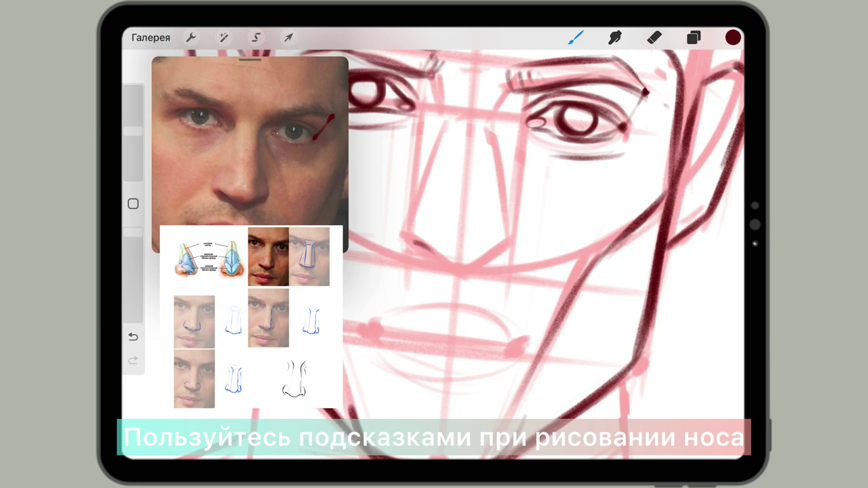Open the Actions wrench menu
The image size is (868, 488).
(x=191, y=38)
